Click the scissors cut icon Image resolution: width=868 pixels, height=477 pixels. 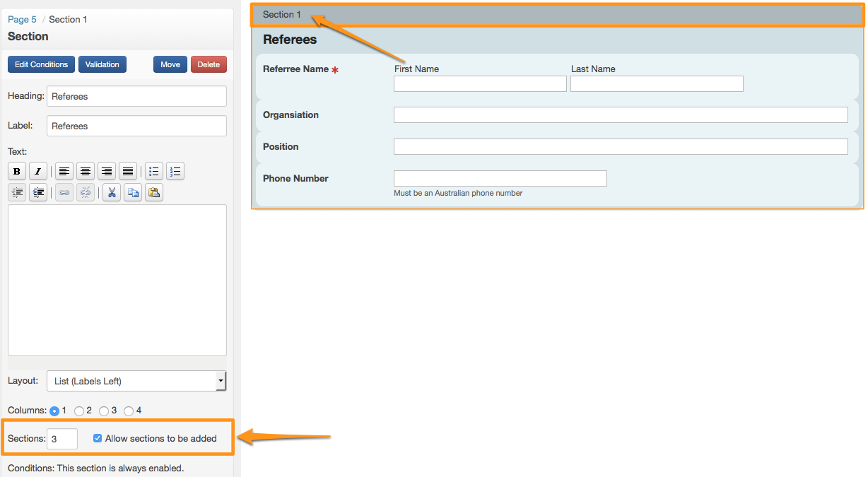pyautogui.click(x=112, y=192)
